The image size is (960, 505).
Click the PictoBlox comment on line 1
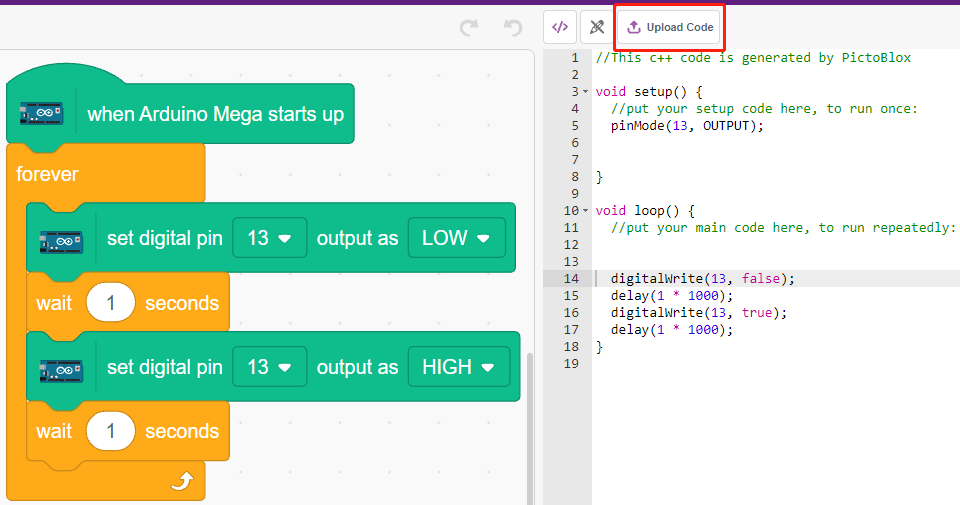point(753,58)
